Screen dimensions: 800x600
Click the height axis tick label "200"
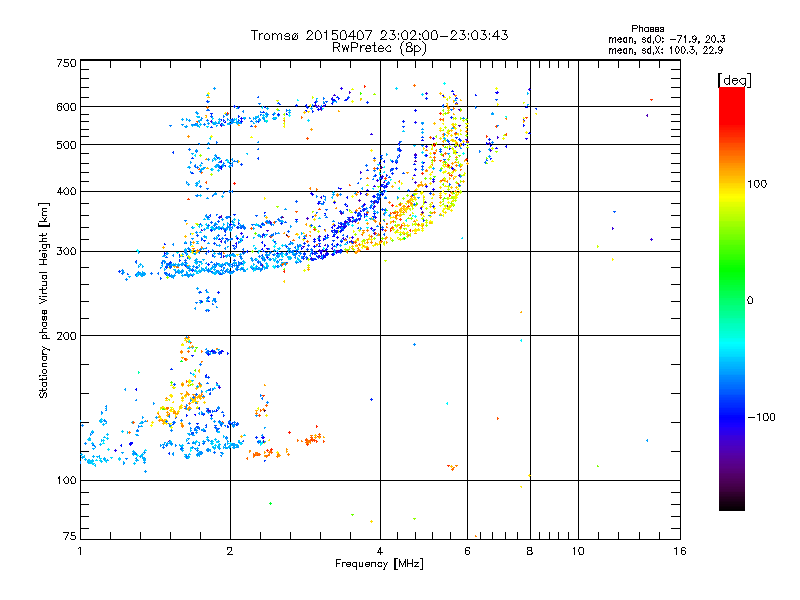66,336
